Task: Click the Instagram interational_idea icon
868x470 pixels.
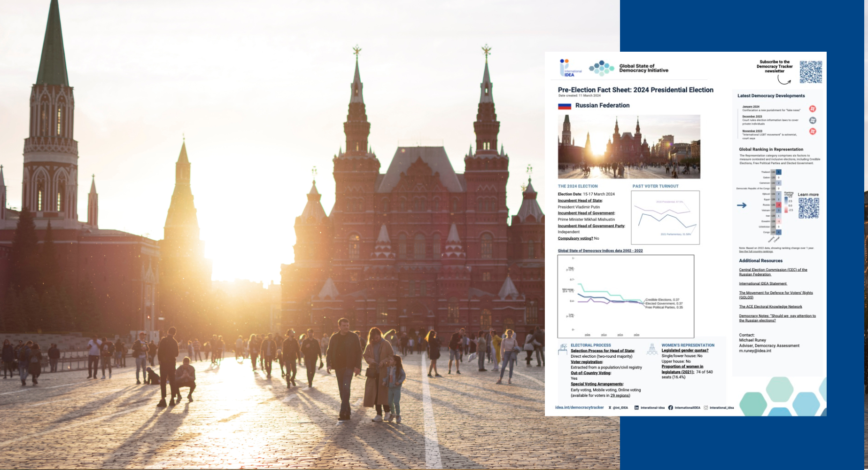Action: coord(706,407)
